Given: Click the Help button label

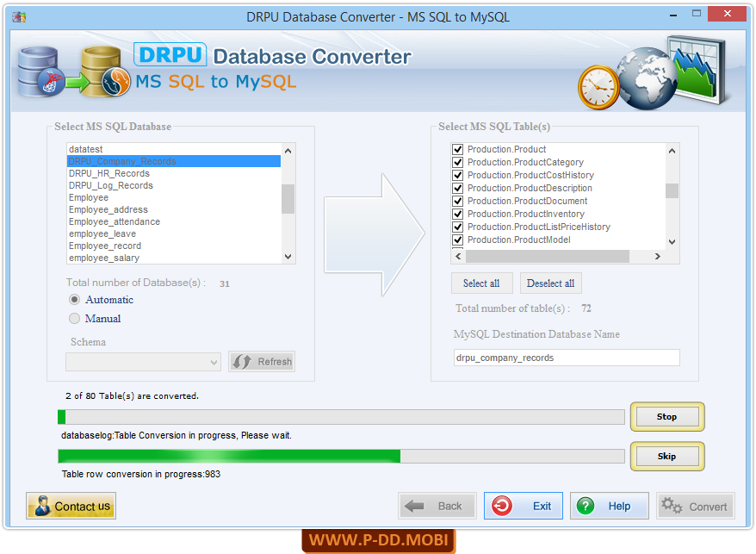Looking at the screenshot, I should point(619,507).
